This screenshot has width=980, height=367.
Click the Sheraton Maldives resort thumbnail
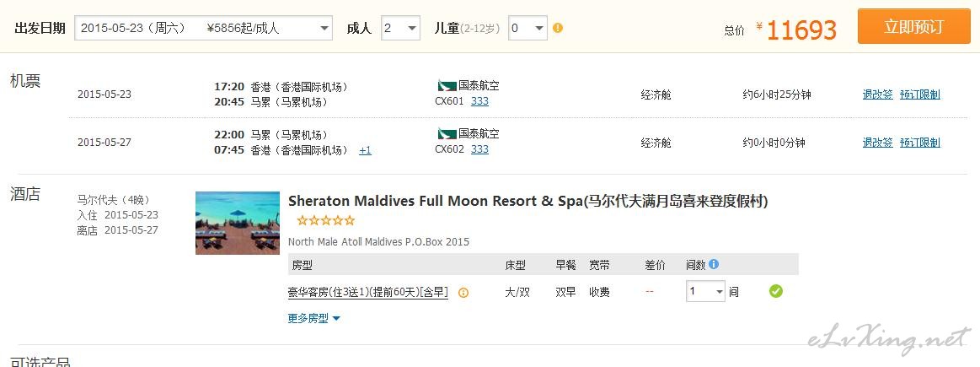pyautogui.click(x=238, y=223)
